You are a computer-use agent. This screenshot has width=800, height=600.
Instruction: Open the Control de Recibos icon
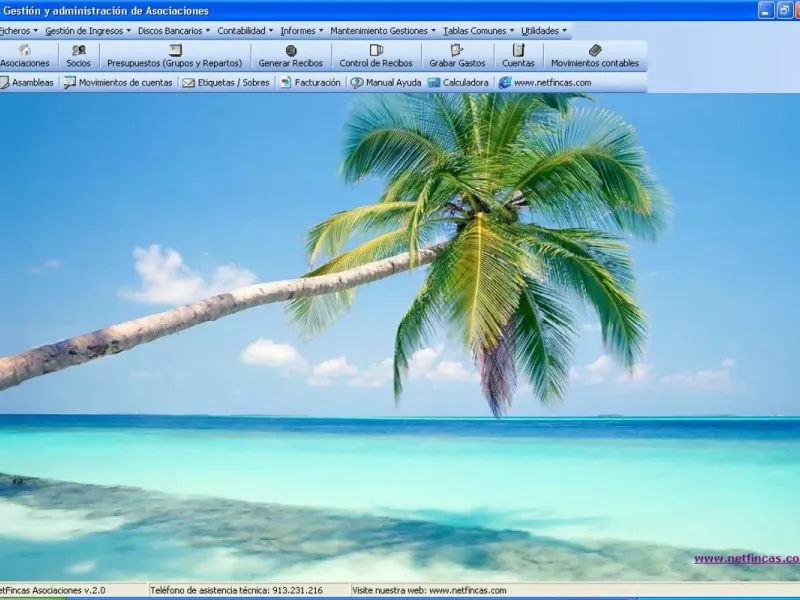pos(376,50)
